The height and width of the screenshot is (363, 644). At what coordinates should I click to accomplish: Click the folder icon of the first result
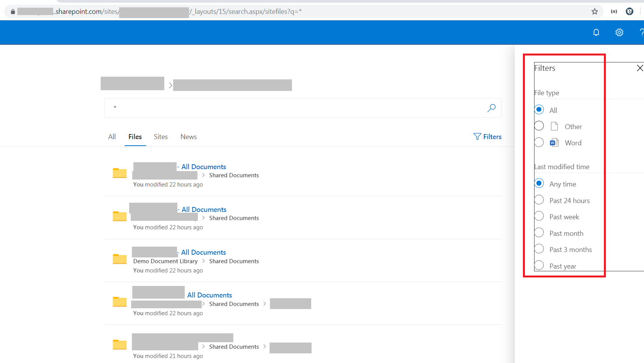tap(120, 173)
